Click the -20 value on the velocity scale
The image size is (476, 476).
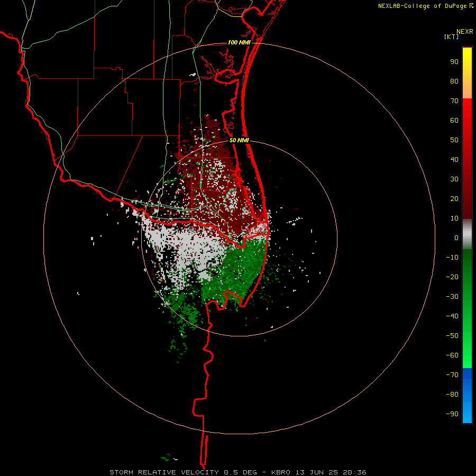point(452,277)
